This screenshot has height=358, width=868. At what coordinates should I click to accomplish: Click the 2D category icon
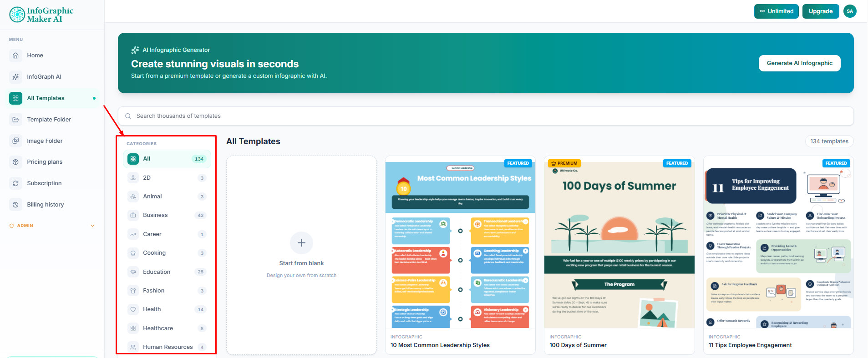pyautogui.click(x=133, y=178)
